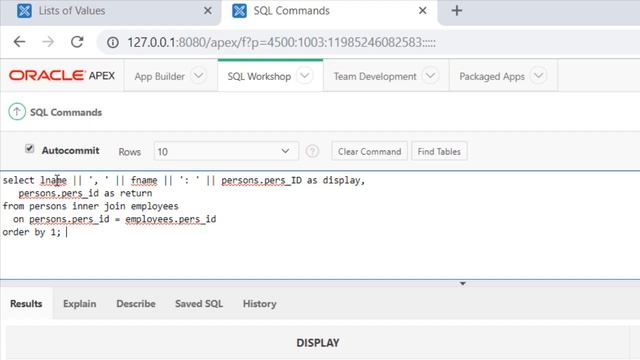Close the Lists of Values tab
Screen dimensions: 640x360
click(207, 11)
